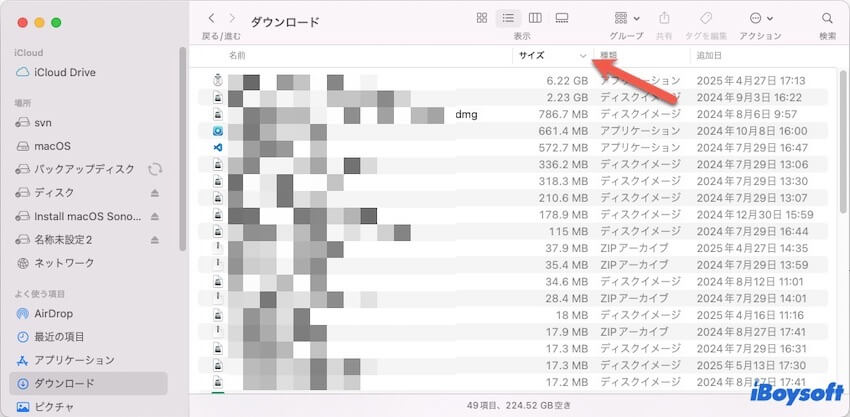Screen dimensions: 850x417
Task: Switch to gallery view mode
Action: [x=562, y=18]
